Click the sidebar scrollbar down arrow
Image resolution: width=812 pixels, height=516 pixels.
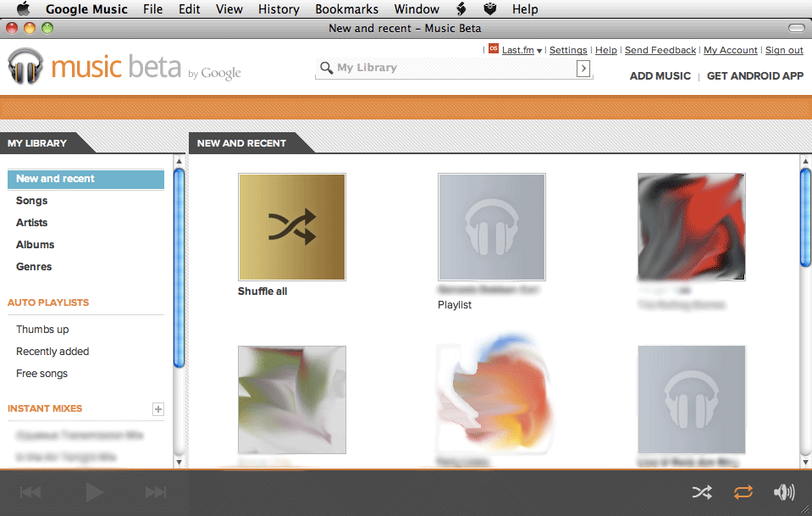click(x=179, y=462)
